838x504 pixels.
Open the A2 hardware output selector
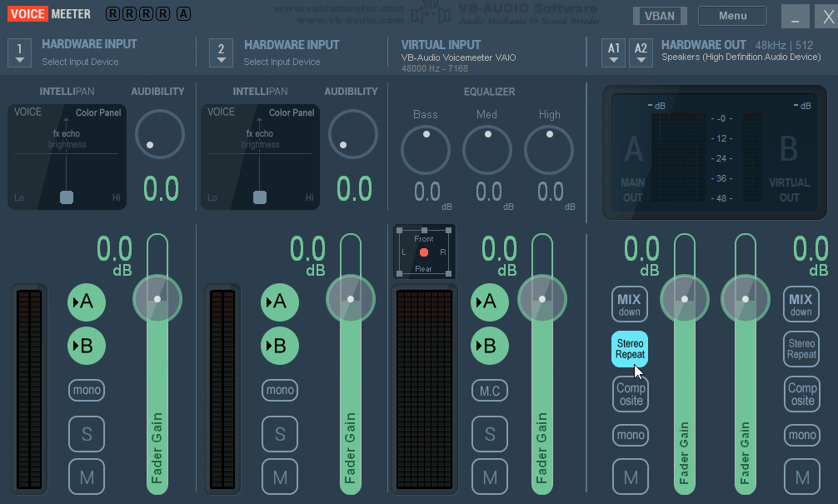(x=641, y=53)
